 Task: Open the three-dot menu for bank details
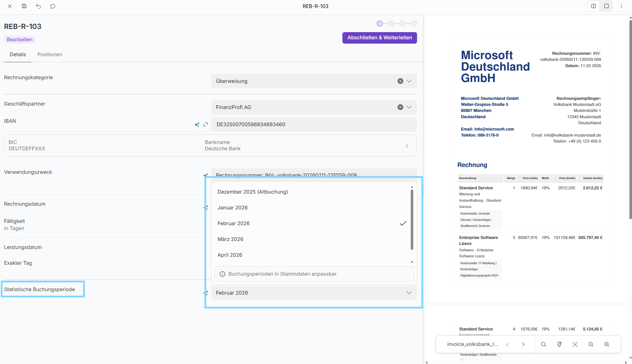407,146
